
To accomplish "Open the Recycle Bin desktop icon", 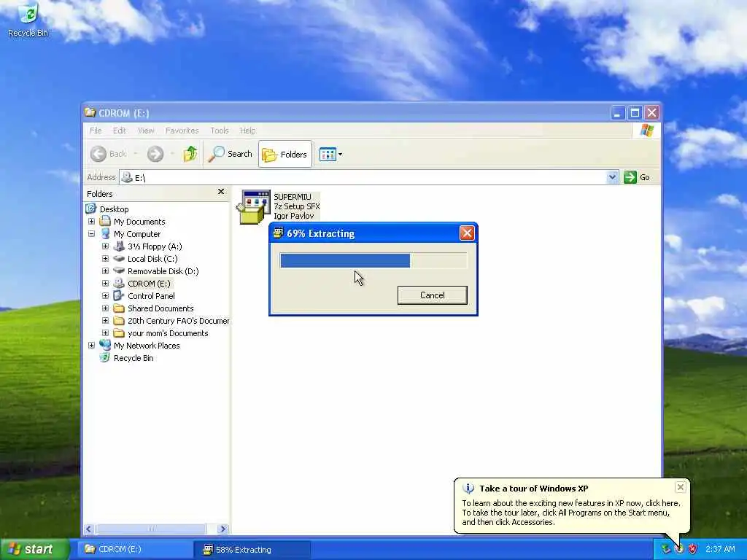I will (x=28, y=19).
